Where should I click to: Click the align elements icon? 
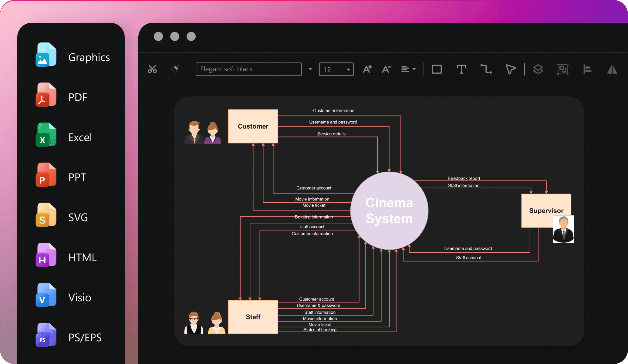[x=588, y=69]
